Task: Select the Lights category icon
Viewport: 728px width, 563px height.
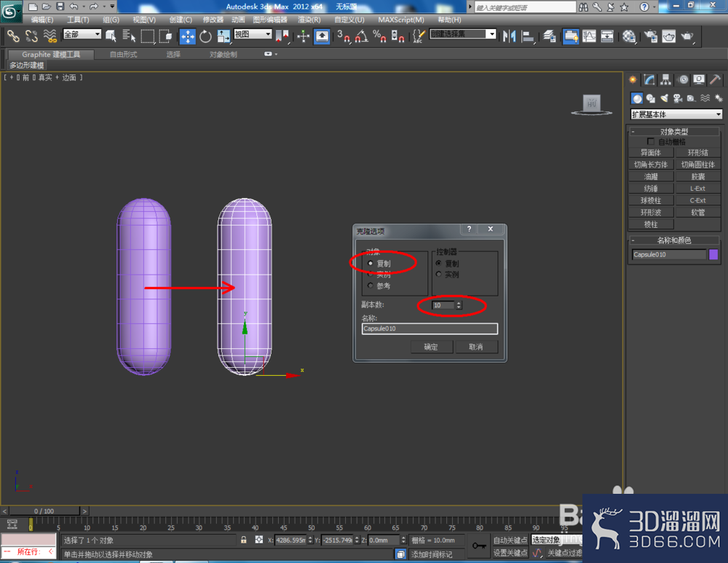Action: [664, 98]
